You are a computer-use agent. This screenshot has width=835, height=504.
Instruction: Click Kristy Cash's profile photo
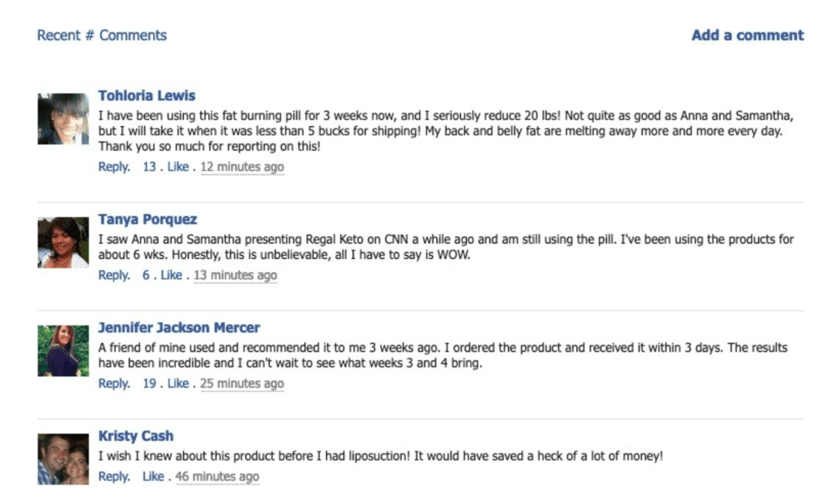tap(63, 459)
